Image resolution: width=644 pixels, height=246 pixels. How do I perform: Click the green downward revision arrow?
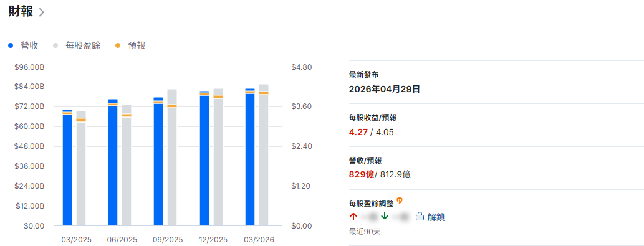click(x=385, y=217)
